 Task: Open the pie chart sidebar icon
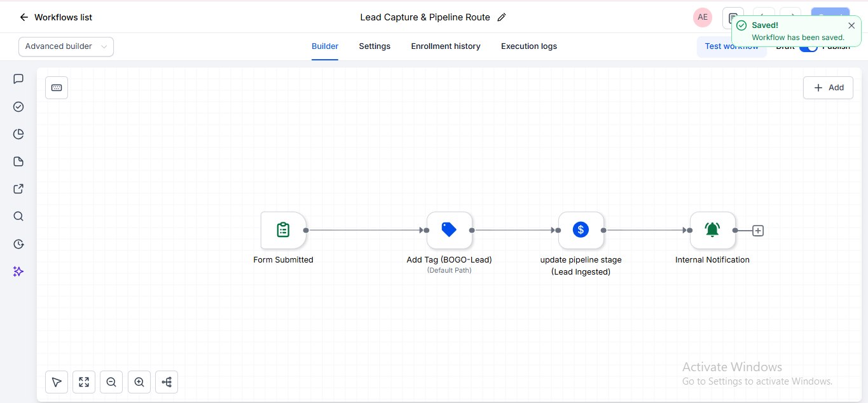coord(18,134)
